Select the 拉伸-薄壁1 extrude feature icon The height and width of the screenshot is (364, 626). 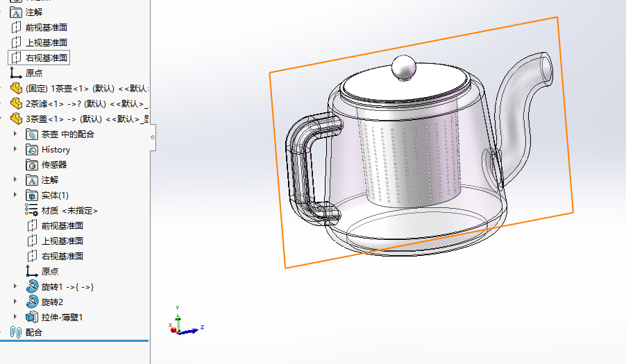(x=32, y=317)
